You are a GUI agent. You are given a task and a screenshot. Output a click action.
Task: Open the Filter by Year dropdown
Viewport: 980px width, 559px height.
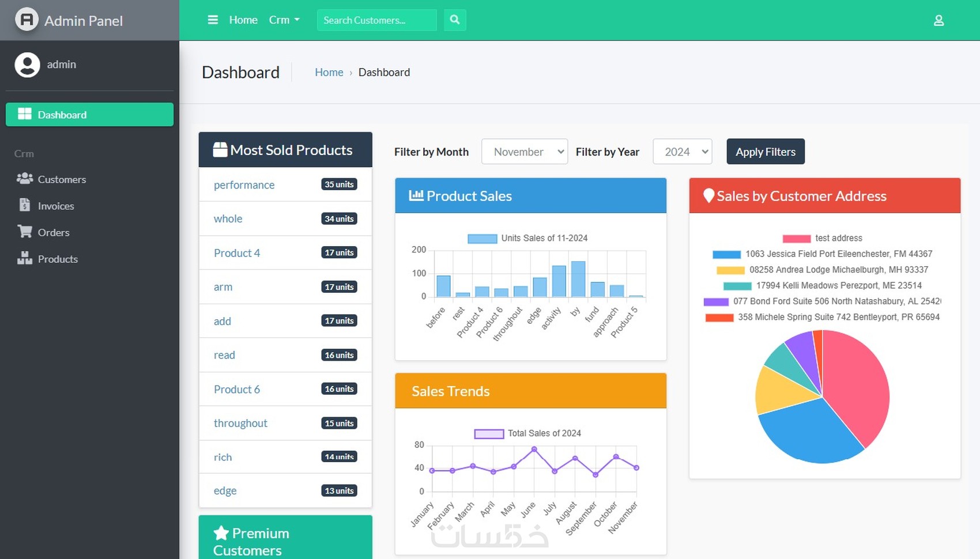click(682, 152)
